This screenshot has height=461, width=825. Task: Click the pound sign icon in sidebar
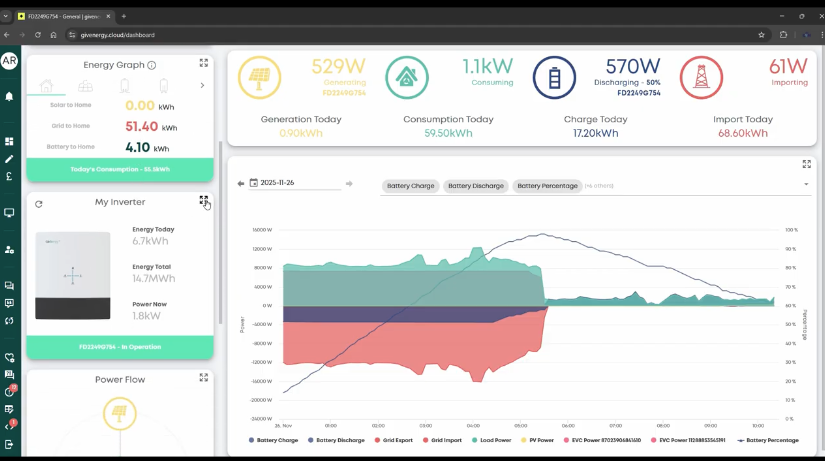[9, 177]
